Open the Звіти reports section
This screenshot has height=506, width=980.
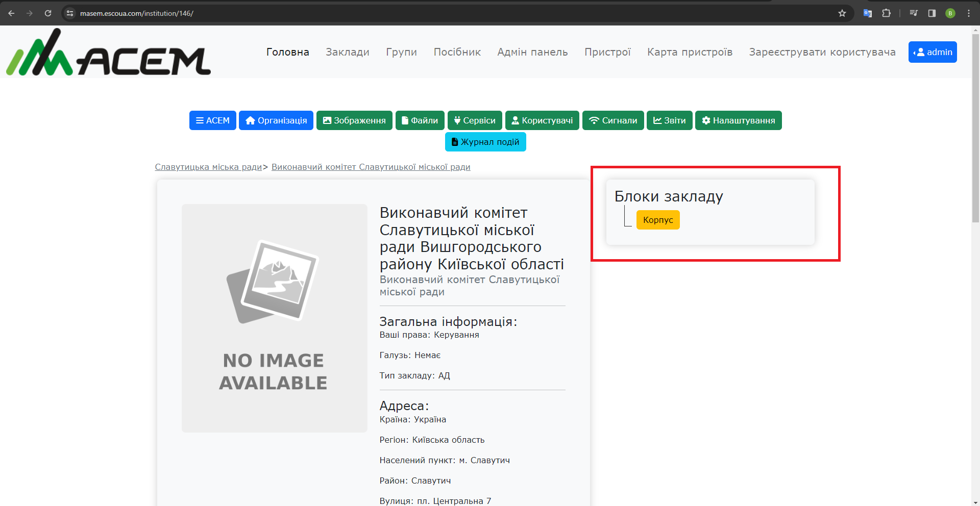669,120
